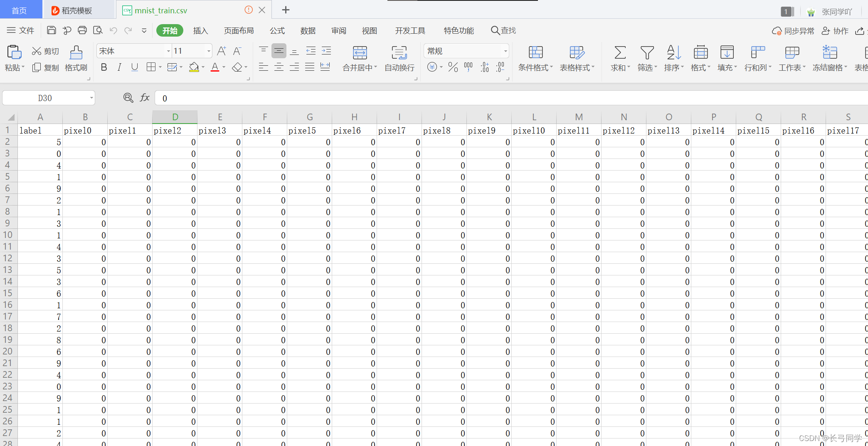
Task: Expand the Name Box dropdown arrow
Action: coord(91,98)
